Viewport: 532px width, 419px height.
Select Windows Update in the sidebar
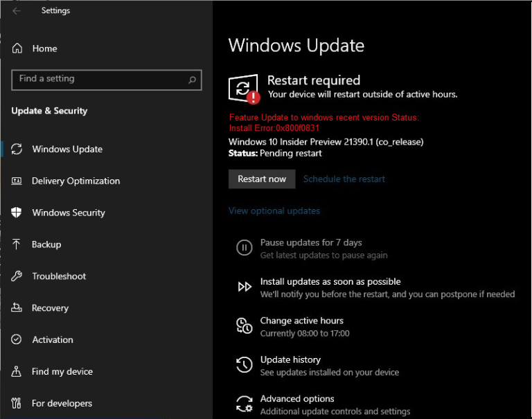coord(67,149)
